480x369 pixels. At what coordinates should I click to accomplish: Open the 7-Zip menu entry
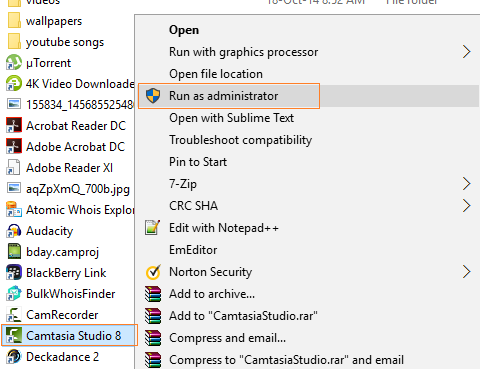click(183, 184)
